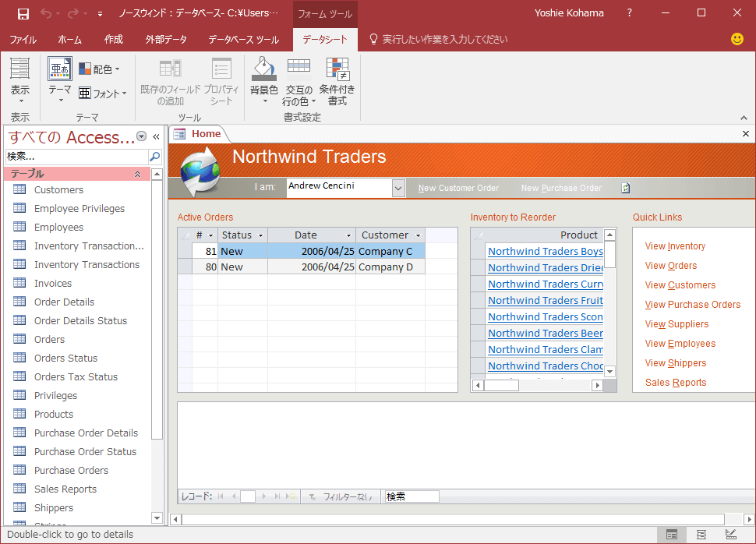Switch to Design view icon in status bar

click(x=731, y=535)
